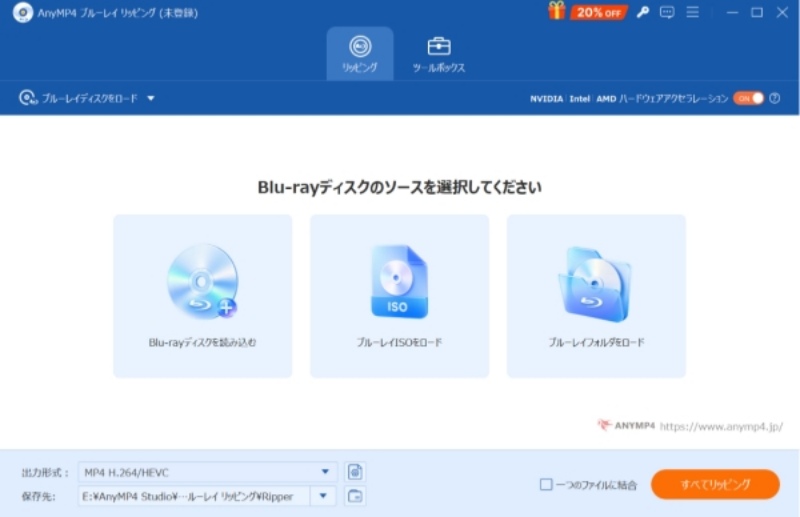Open the hamburger menu in the title bar
Screen dimensions: 800x517
692,12
